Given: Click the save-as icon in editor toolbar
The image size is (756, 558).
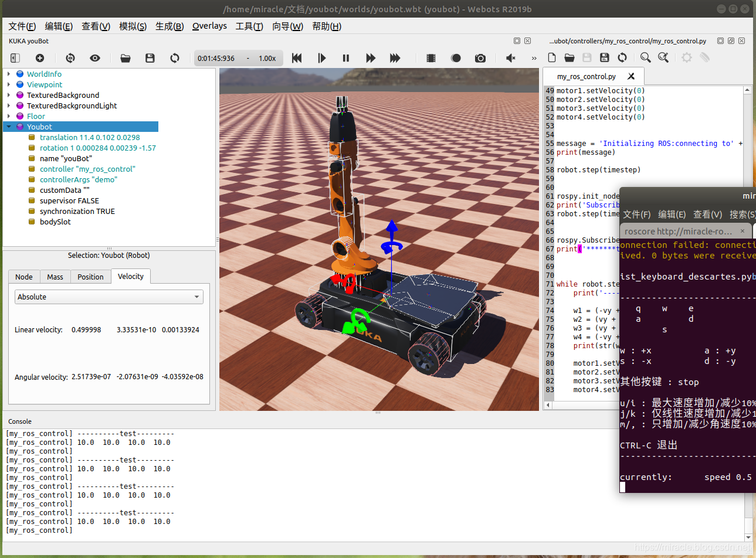Looking at the screenshot, I should [605, 57].
